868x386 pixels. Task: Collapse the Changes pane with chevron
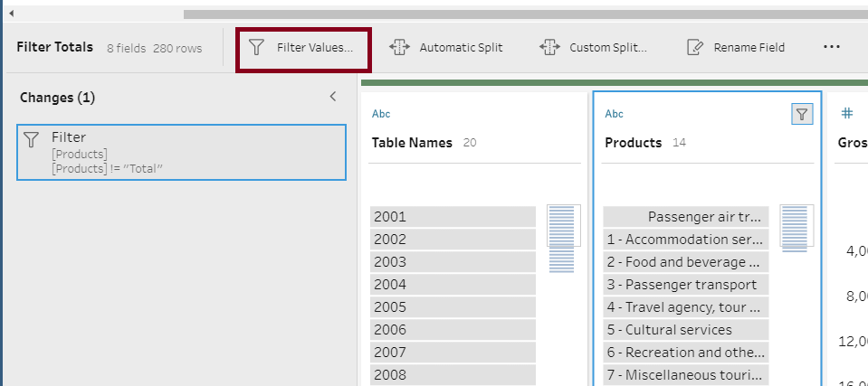(333, 97)
